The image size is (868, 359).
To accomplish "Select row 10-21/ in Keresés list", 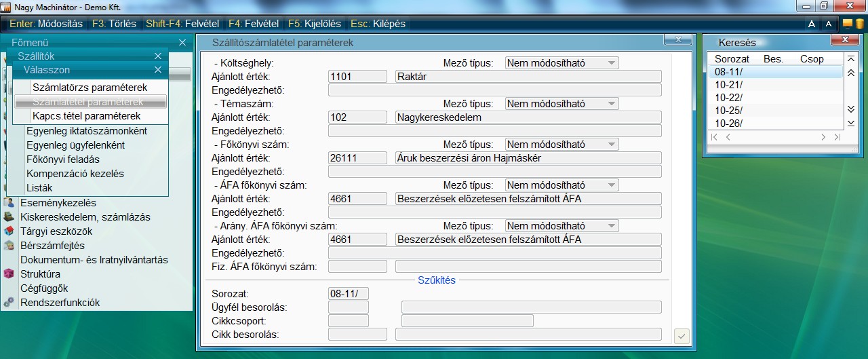I will coord(776,85).
